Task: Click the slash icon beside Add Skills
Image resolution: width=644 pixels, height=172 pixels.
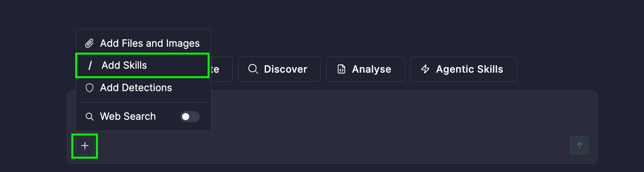Action: point(90,65)
